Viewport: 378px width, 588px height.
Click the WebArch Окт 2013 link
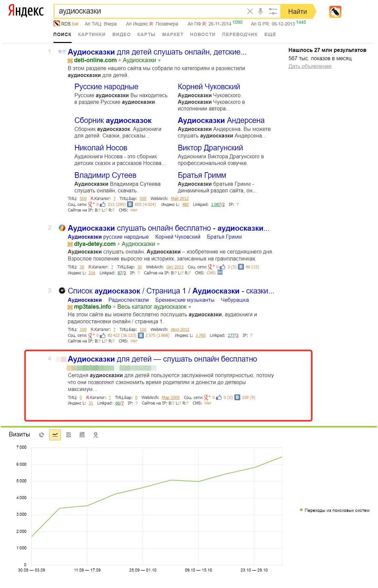[x=175, y=267]
